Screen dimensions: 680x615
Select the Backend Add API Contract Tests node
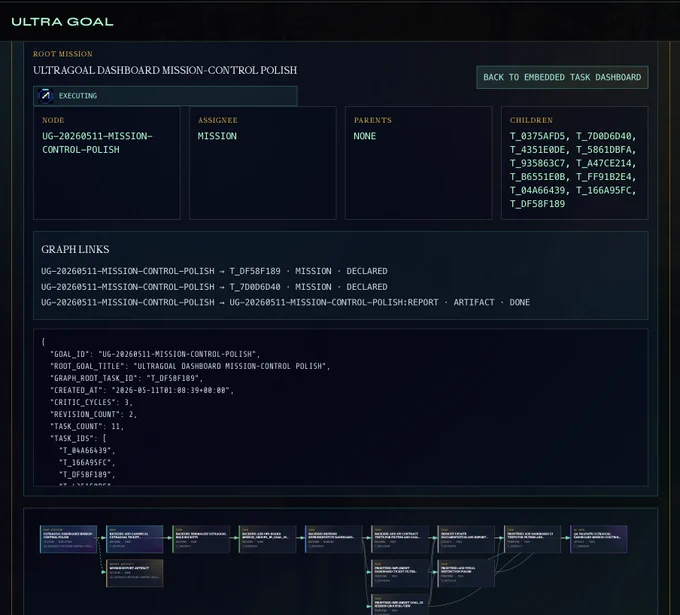[x=400, y=539]
